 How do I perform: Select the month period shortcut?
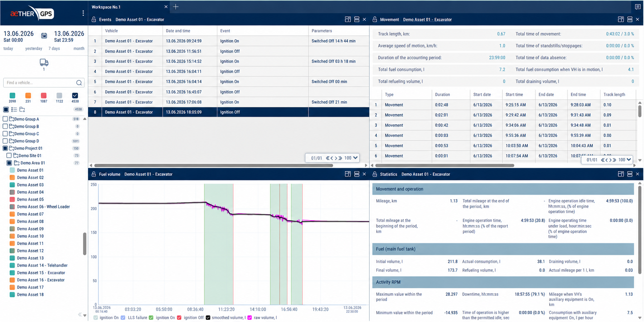tap(79, 49)
